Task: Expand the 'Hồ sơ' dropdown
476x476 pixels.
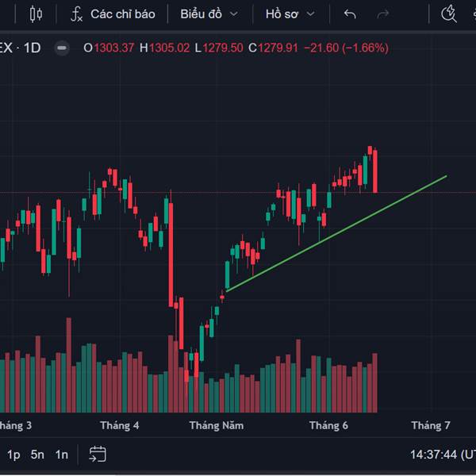Action: coord(290,14)
